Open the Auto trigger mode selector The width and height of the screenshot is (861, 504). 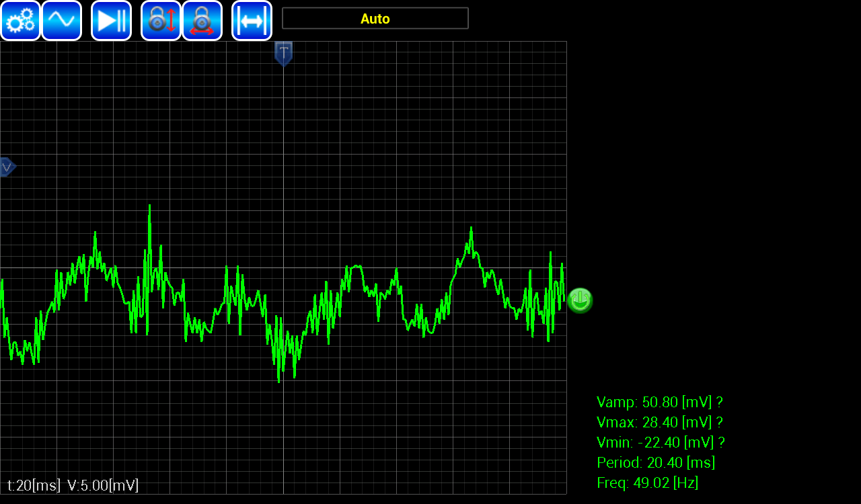click(375, 18)
